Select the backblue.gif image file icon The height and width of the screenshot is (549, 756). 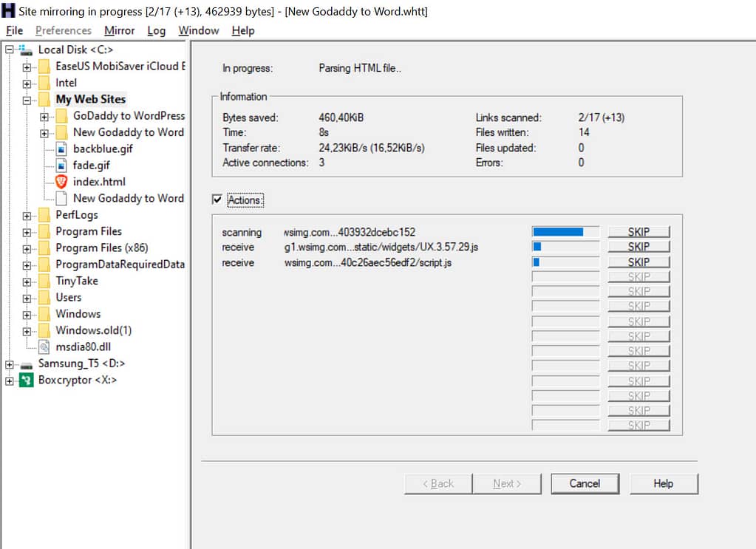[x=61, y=149]
